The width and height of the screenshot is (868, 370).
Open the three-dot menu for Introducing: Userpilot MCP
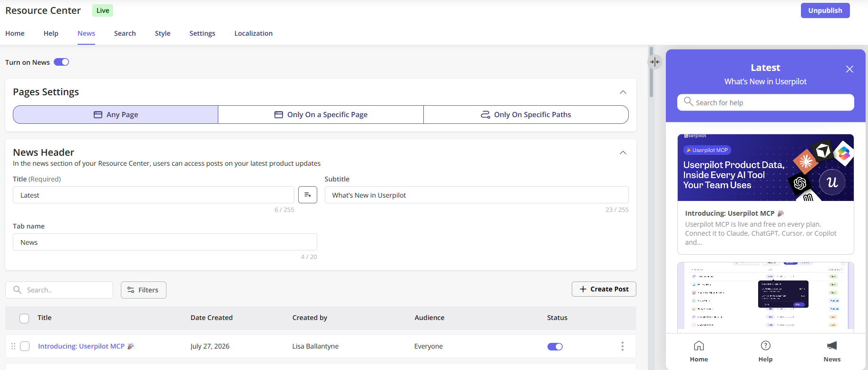point(622,346)
